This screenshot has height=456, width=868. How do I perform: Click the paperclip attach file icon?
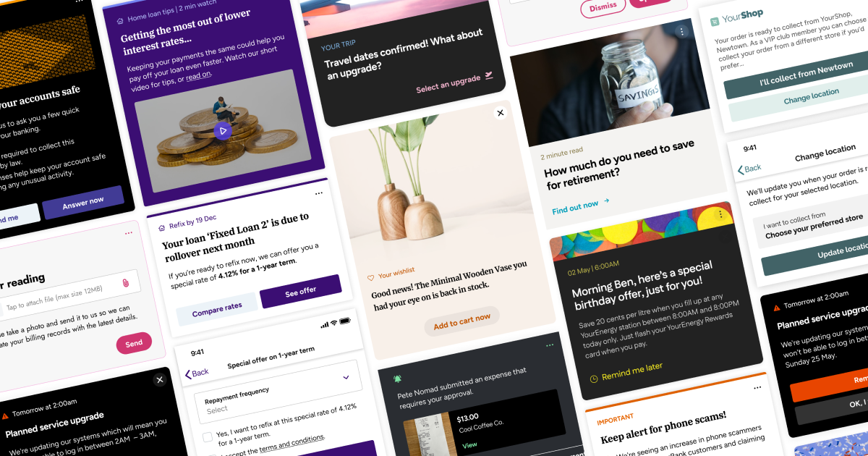(126, 282)
